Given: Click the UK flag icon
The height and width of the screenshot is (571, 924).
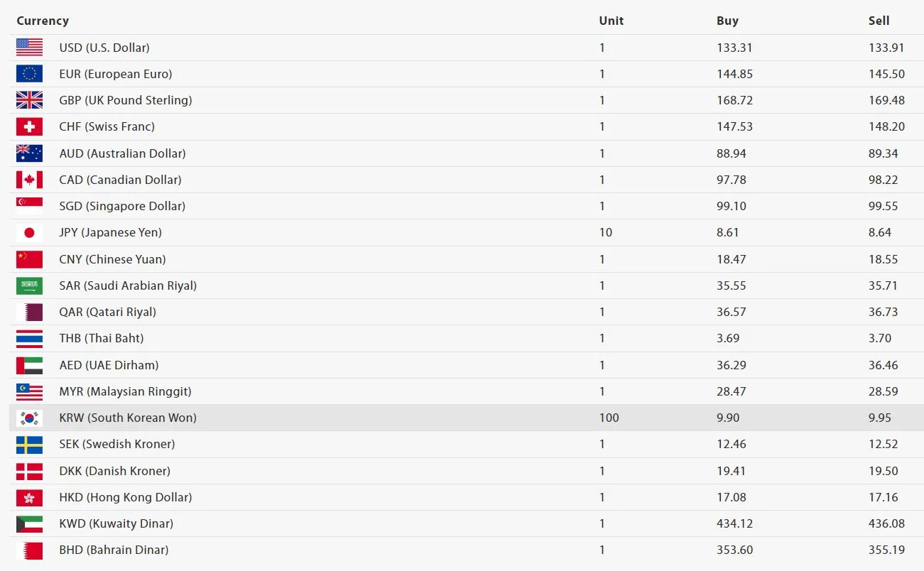Looking at the screenshot, I should [29, 100].
